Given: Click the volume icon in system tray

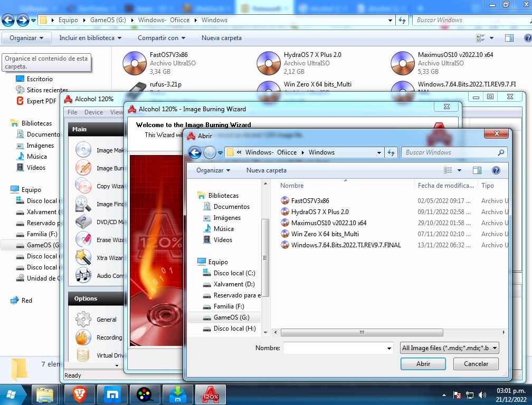Looking at the screenshot, I should click(x=482, y=395).
